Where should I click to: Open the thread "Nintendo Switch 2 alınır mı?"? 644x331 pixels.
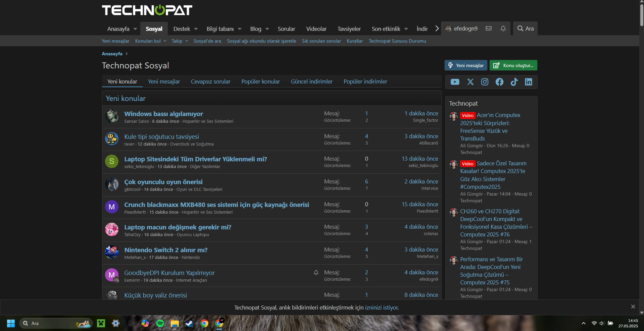coord(166,250)
